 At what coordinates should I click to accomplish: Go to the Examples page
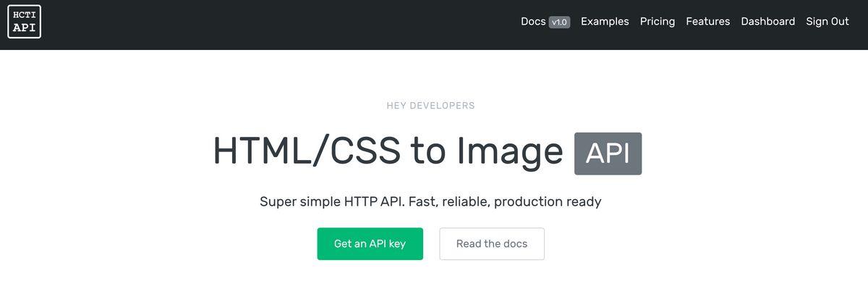click(605, 22)
